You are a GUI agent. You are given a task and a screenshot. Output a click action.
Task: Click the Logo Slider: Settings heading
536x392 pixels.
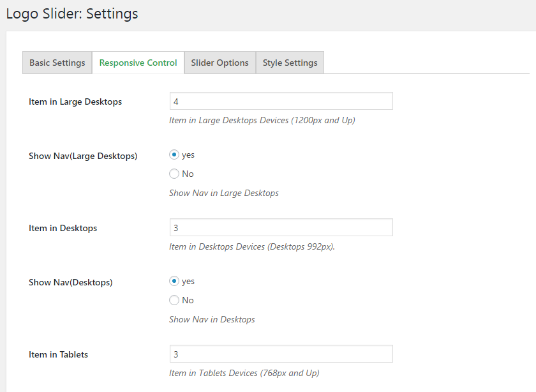[x=72, y=14]
